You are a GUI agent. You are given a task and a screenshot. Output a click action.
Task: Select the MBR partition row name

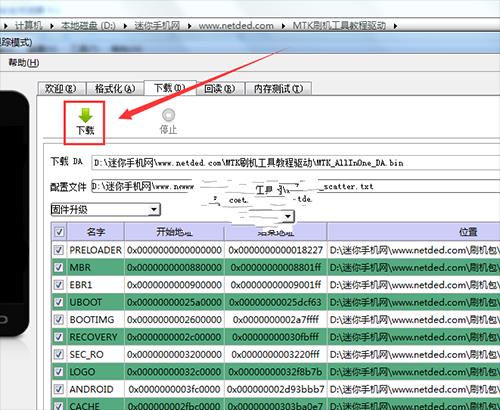click(80, 267)
